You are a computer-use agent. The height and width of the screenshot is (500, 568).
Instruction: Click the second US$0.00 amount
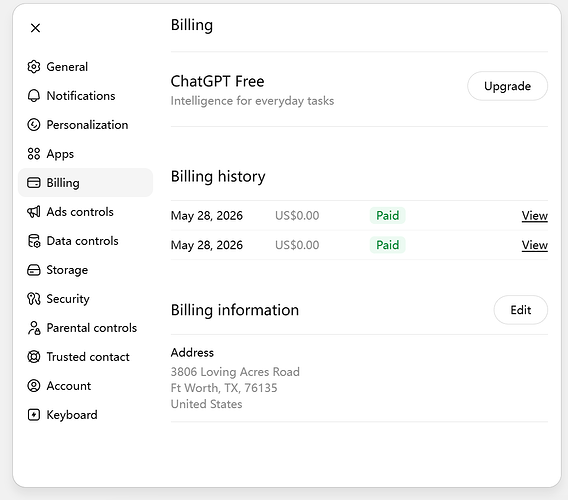(x=297, y=245)
